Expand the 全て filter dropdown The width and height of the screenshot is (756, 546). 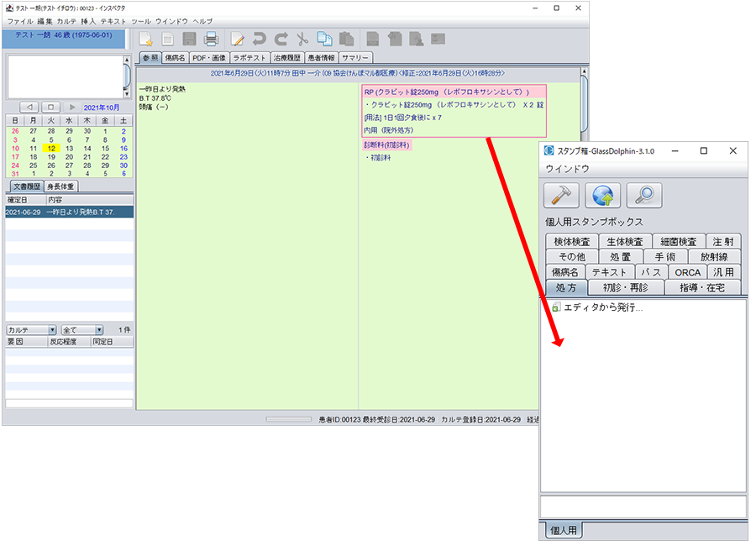pos(82,330)
